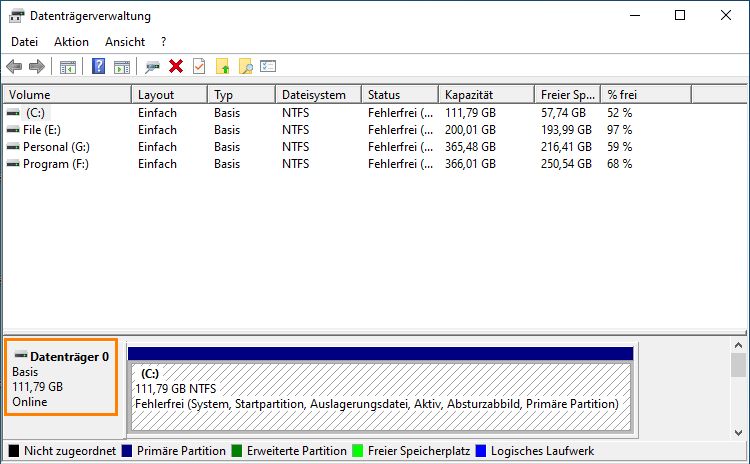
Task: Sort by the Freier Sp... column header
Action: 568,95
